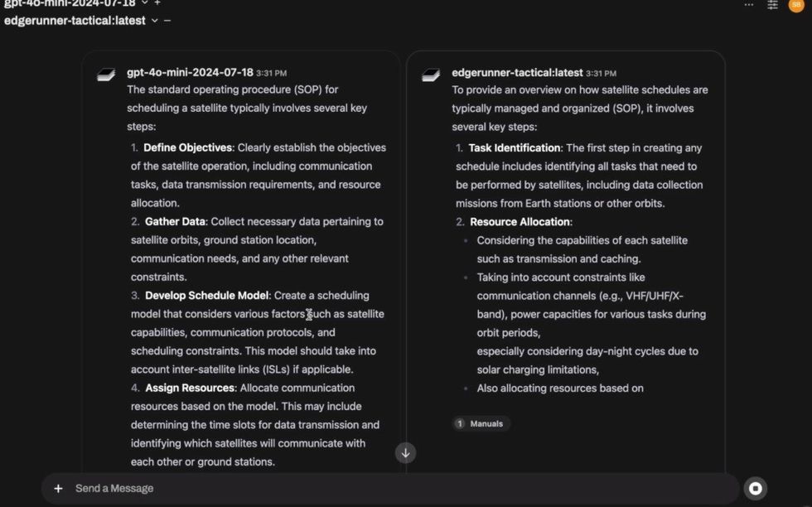Click the stop generation button
Image resolution: width=812 pixels, height=507 pixels.
[x=755, y=489]
